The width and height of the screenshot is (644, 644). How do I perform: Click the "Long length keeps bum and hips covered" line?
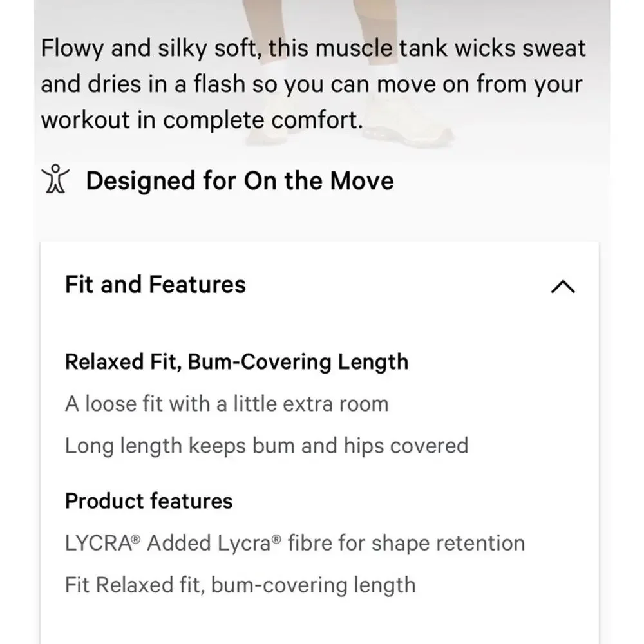click(267, 446)
